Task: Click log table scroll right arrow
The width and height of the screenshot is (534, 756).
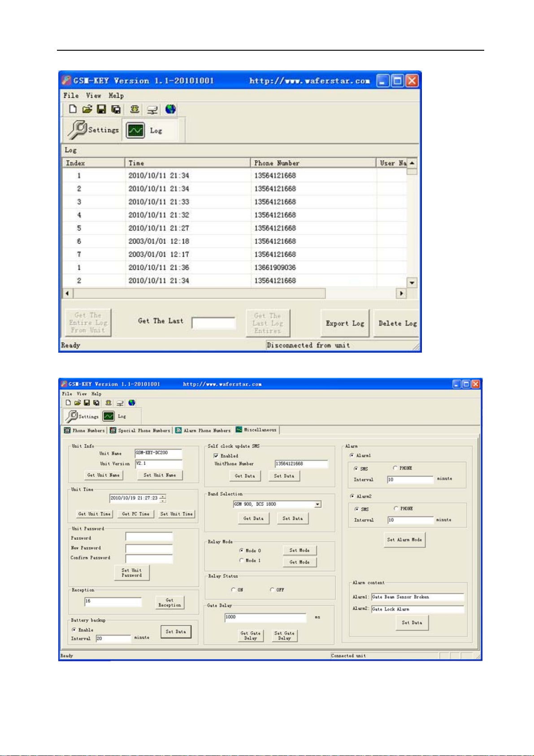Action: tap(401, 293)
